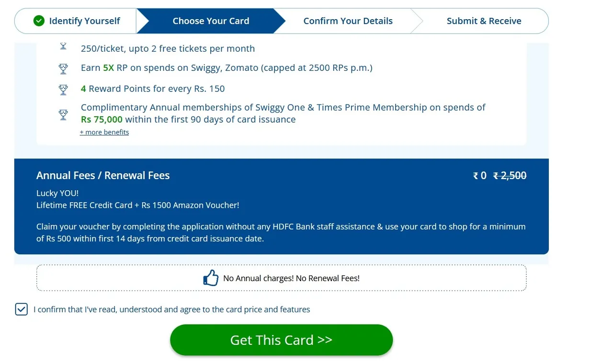
Task: Click the 'I confirm that I've read' label
Action: pos(171,309)
